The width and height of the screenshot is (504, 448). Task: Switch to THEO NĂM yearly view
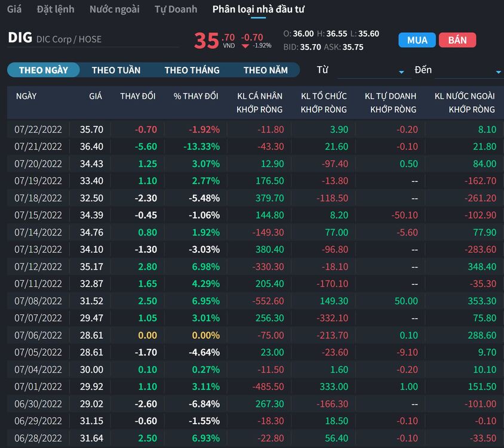click(265, 70)
